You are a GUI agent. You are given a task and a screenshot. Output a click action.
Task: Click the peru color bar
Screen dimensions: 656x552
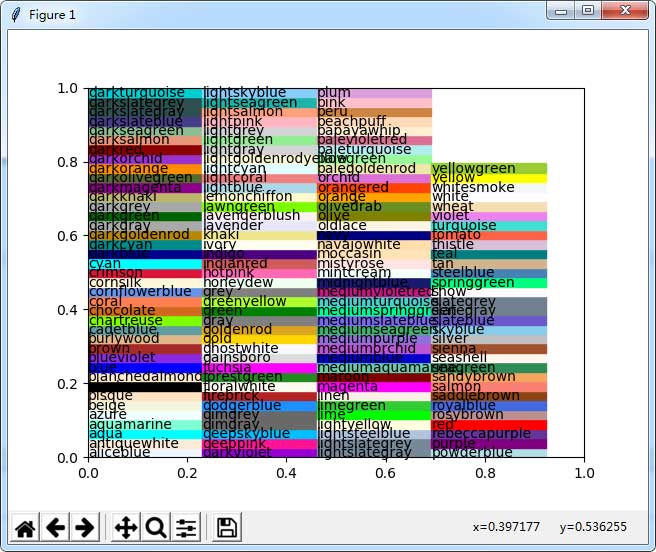(374, 113)
